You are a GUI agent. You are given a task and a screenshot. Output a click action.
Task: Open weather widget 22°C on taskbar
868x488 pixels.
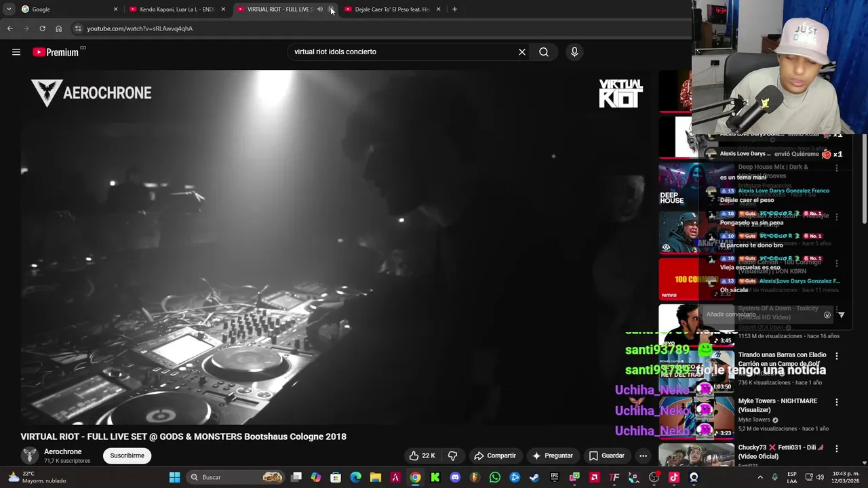click(37, 477)
